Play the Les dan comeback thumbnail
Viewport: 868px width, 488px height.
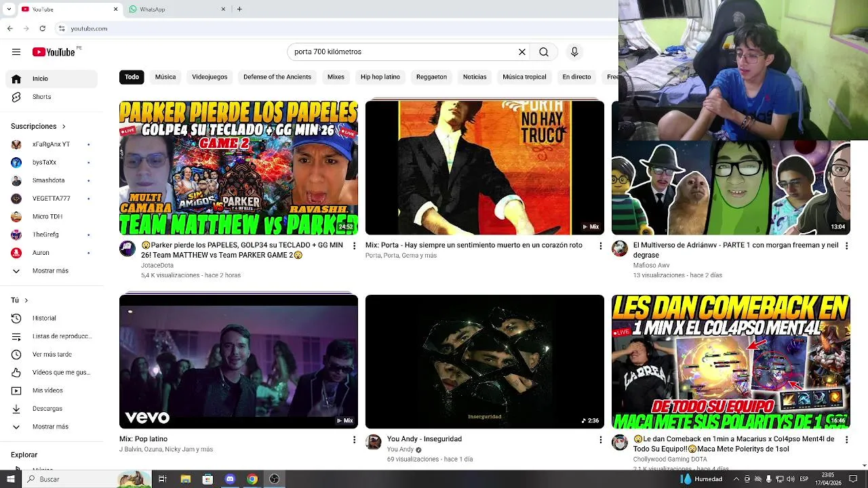tap(731, 362)
